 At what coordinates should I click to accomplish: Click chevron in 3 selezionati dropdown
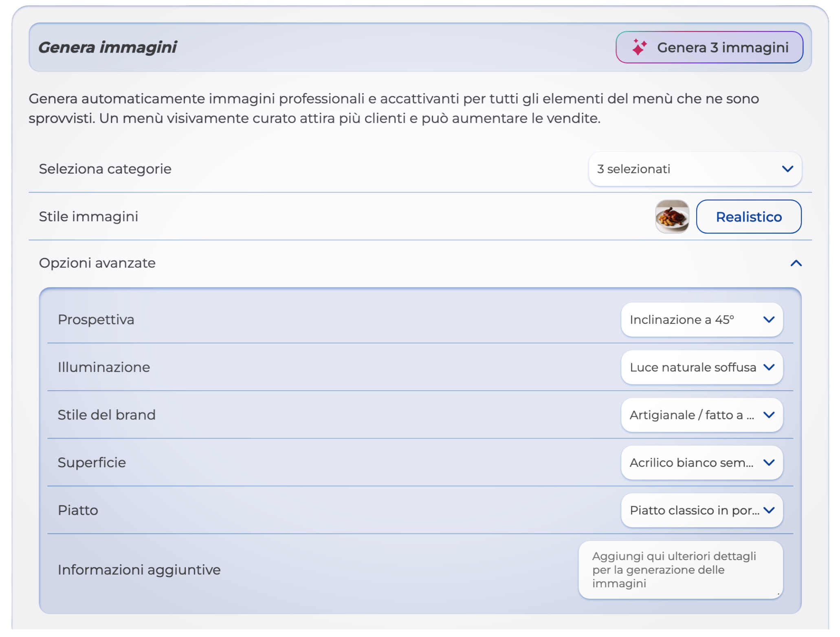coord(787,169)
